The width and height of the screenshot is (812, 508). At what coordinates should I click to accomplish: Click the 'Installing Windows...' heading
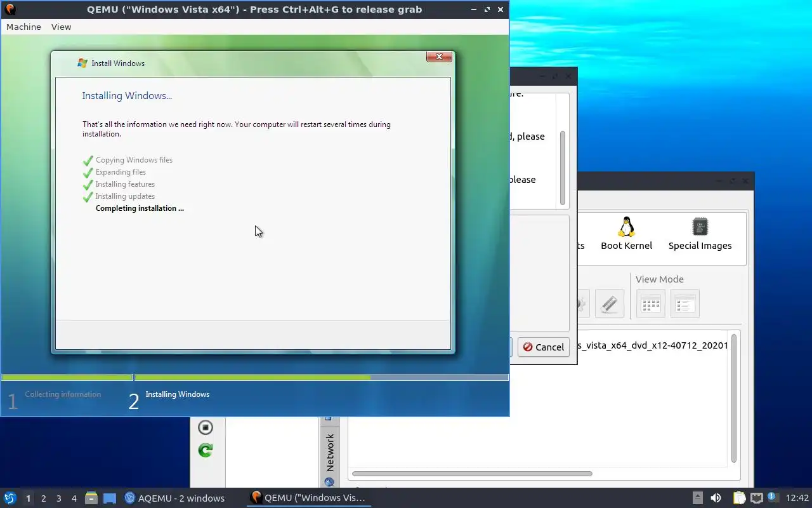(x=127, y=96)
